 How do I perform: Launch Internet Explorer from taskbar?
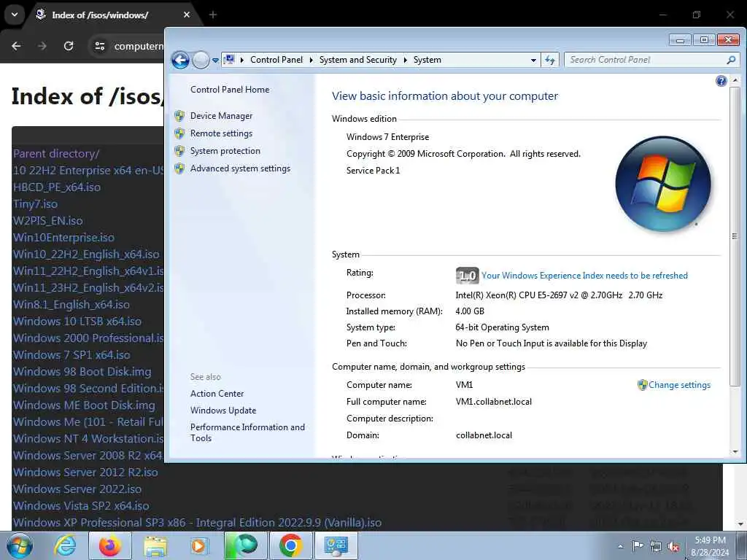point(65,545)
